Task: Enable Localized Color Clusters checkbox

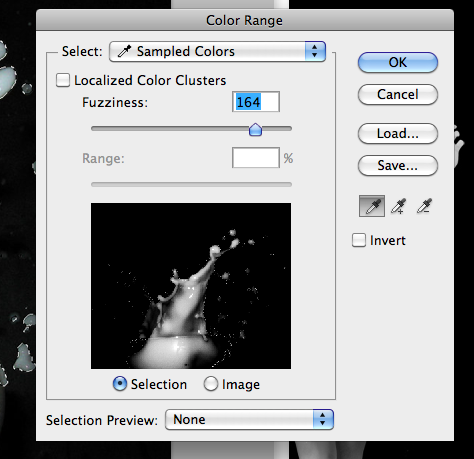Action: (x=63, y=80)
